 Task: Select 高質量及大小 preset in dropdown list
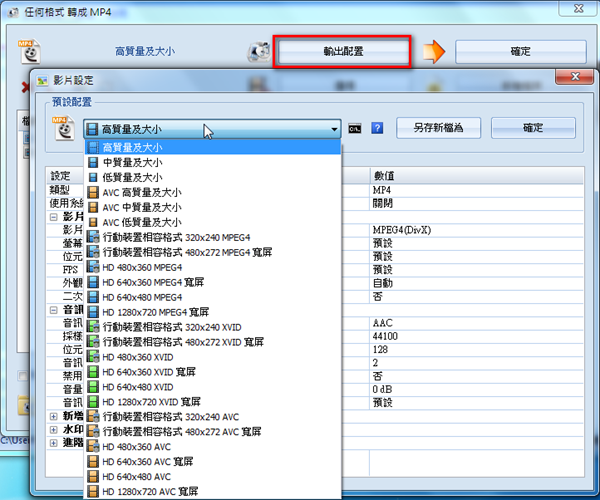point(212,147)
